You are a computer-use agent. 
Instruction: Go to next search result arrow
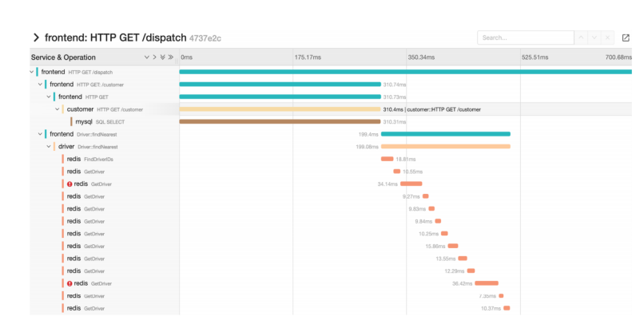coord(594,38)
